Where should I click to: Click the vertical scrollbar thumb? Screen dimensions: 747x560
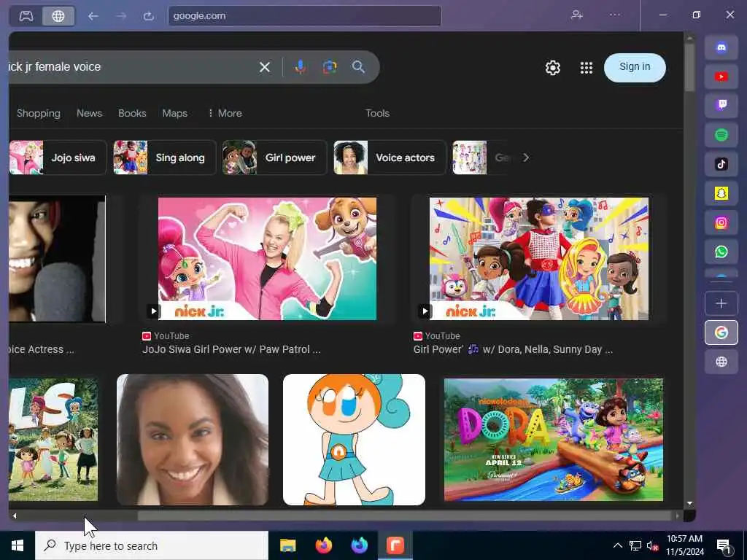tap(689, 66)
